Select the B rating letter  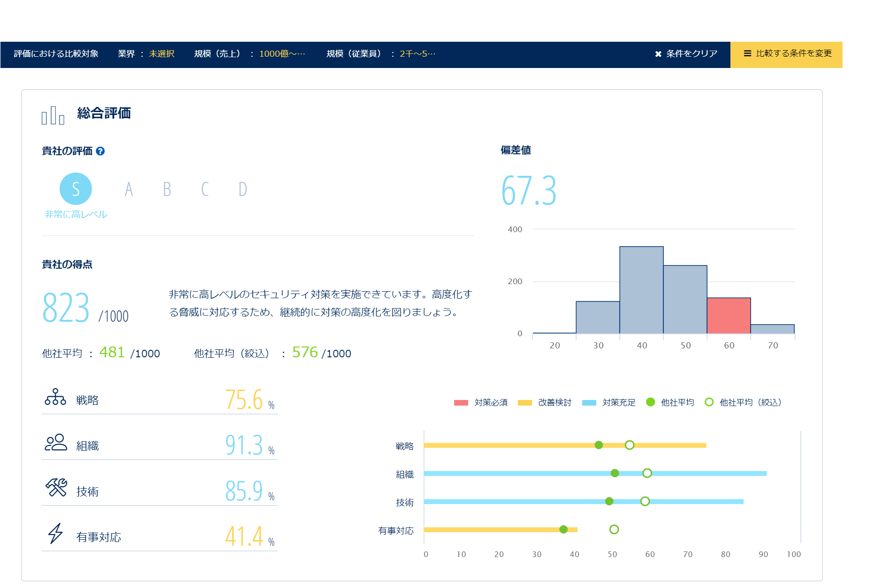tap(167, 189)
